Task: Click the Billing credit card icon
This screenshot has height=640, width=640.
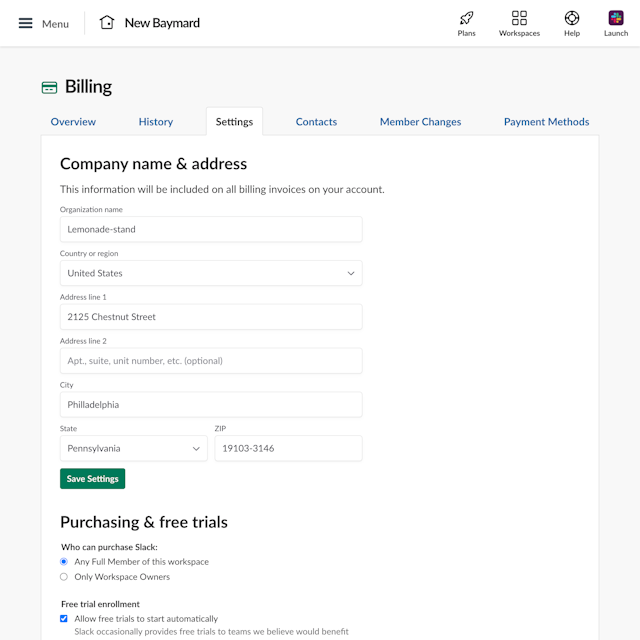Action: [49, 87]
